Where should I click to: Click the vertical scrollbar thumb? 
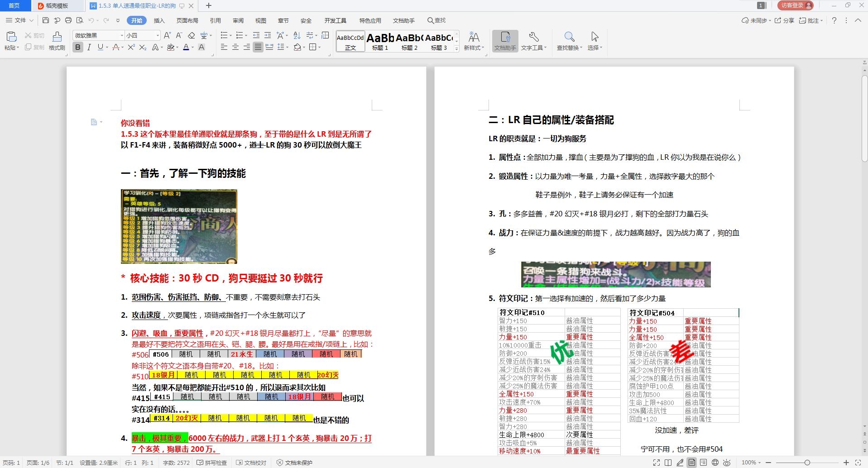coord(864,119)
